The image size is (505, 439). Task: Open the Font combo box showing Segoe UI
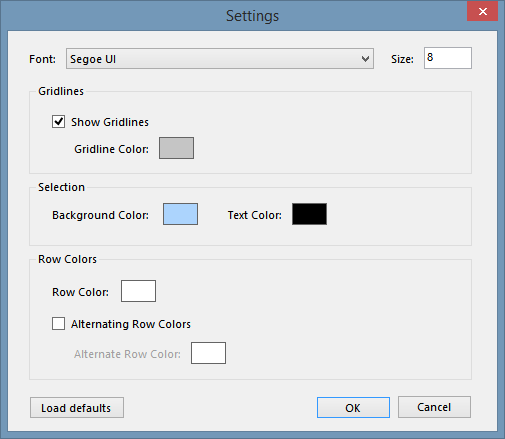(220, 59)
